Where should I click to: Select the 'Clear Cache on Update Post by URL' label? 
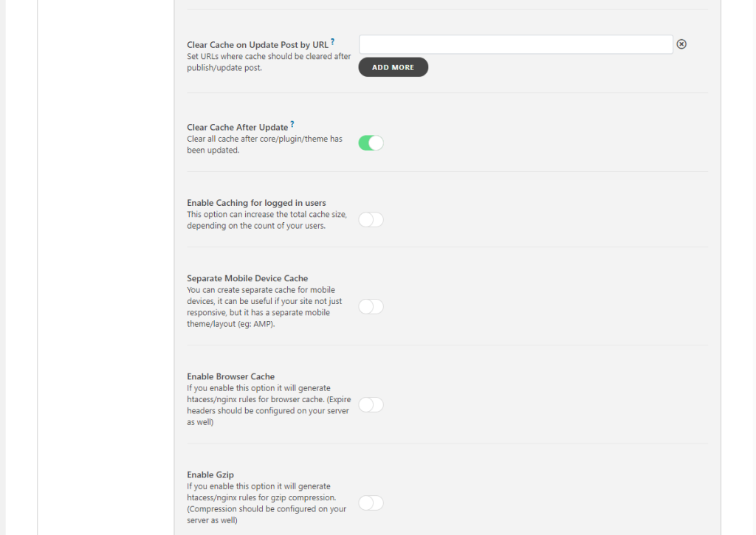point(258,45)
